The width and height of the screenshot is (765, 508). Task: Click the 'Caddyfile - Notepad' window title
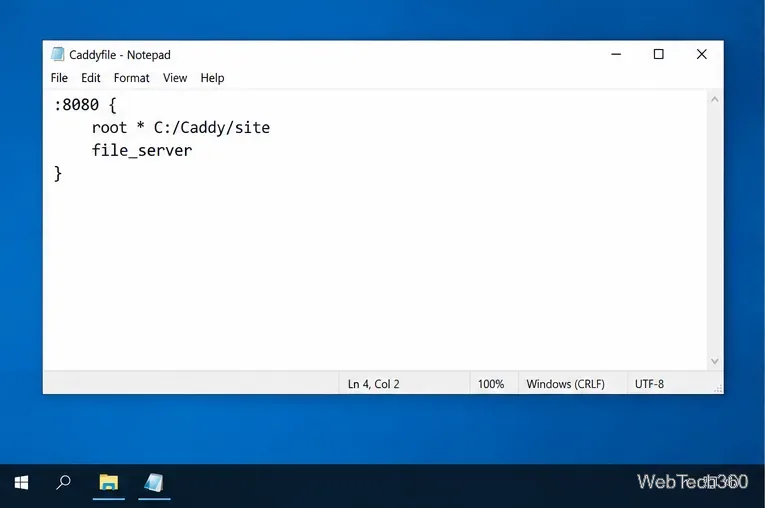(x=120, y=55)
